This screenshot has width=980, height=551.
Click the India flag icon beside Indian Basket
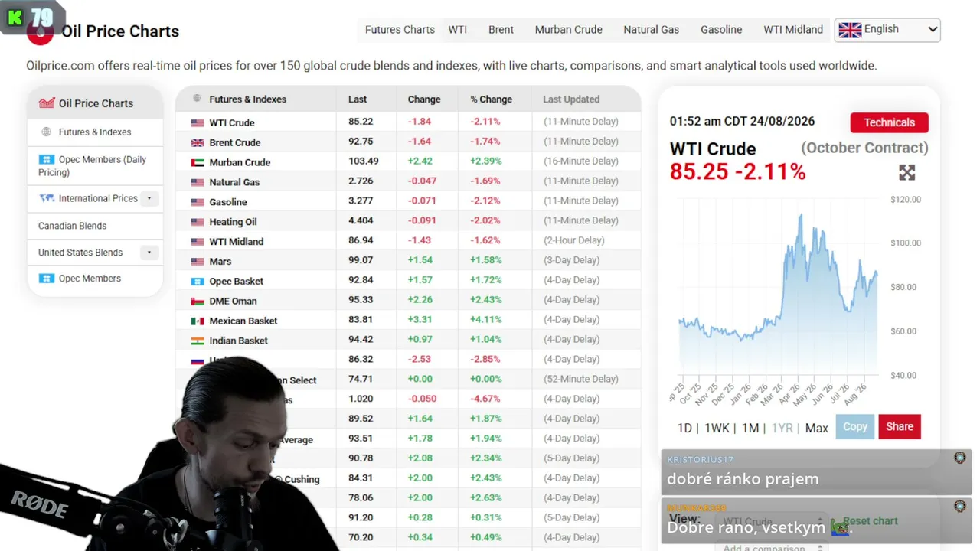(198, 341)
